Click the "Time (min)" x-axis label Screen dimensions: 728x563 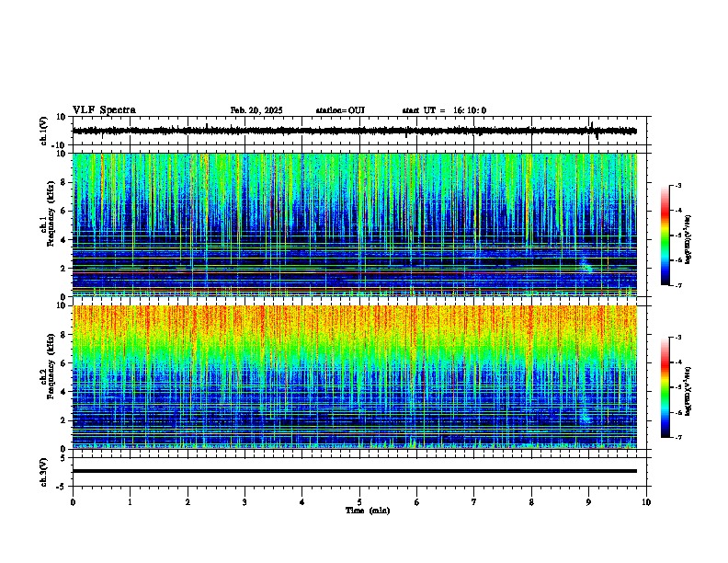(368, 511)
